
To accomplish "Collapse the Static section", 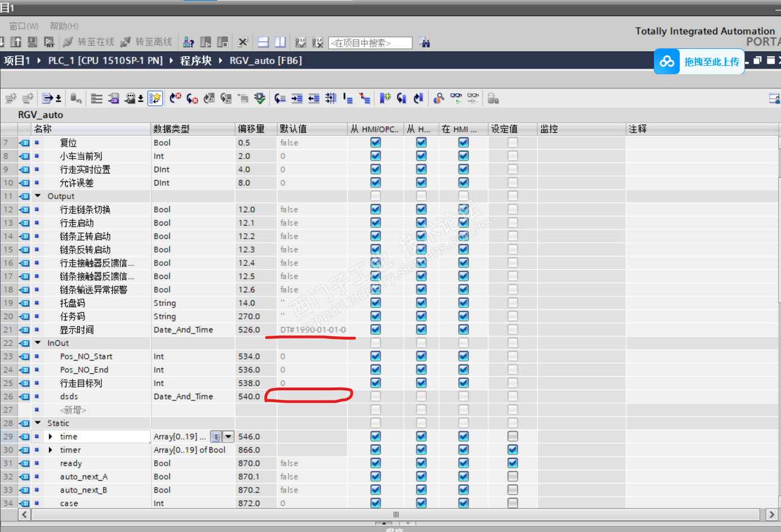I will click(38, 423).
